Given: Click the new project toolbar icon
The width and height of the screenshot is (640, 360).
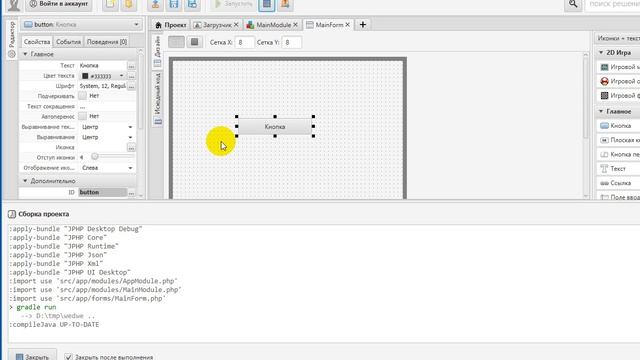Looking at the screenshot, I should [x=110, y=4].
